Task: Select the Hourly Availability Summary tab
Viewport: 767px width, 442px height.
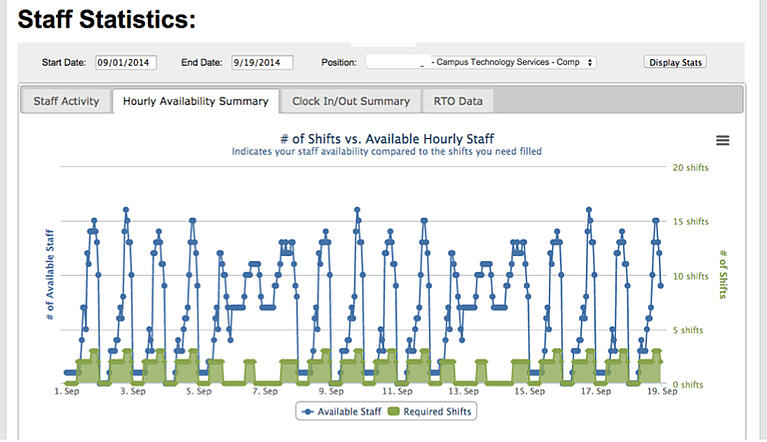Action: (195, 101)
